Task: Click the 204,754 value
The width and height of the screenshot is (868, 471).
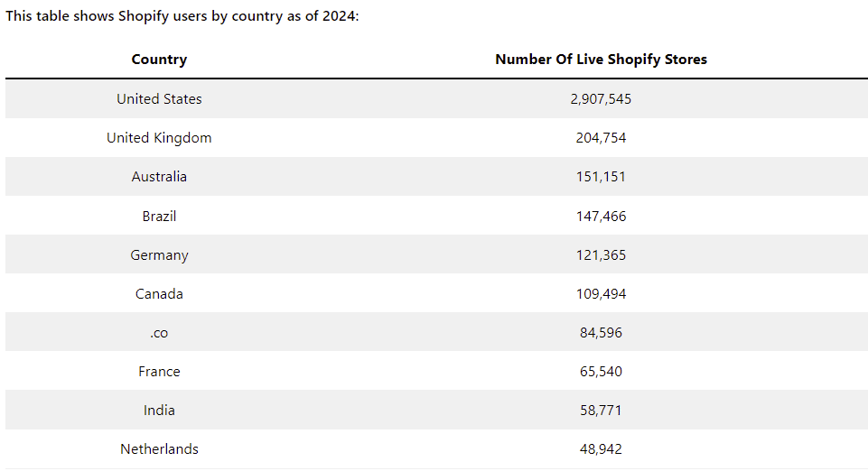Action: (x=601, y=138)
